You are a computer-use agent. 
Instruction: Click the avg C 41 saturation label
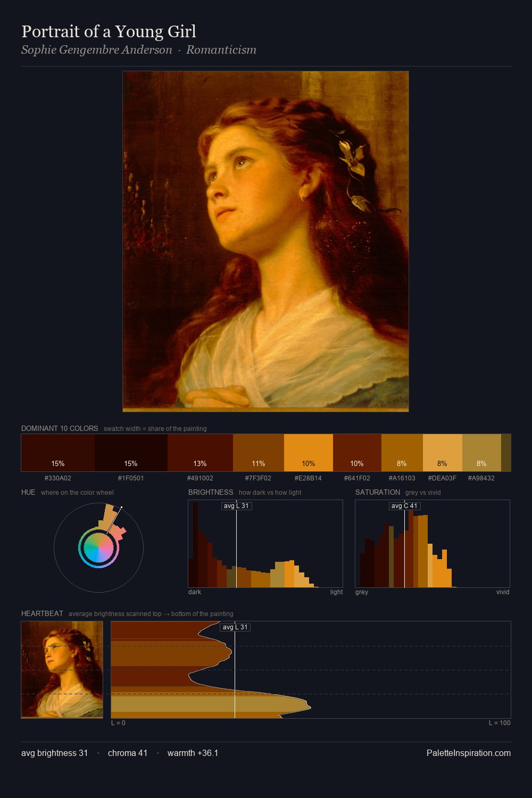[x=404, y=506]
